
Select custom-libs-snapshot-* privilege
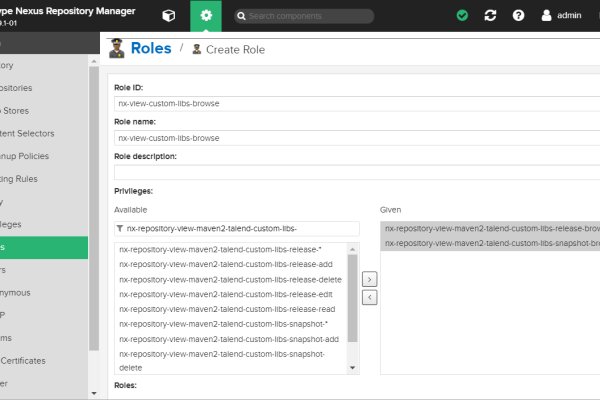(230, 324)
